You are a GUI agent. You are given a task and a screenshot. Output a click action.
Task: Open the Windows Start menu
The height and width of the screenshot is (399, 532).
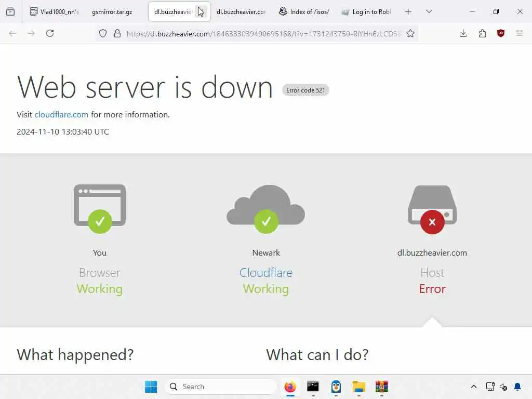[151, 387]
